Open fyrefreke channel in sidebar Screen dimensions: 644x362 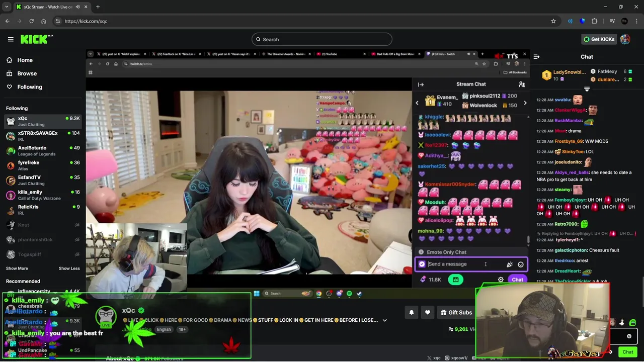[43, 165]
